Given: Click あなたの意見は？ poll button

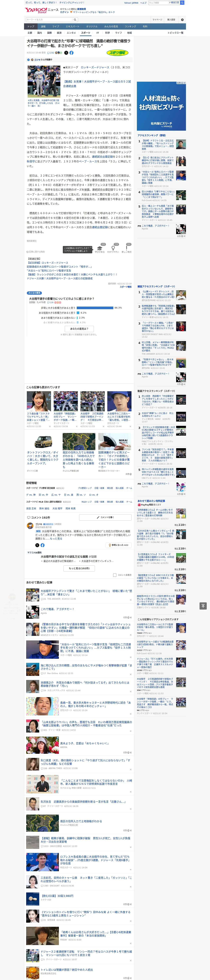Looking at the screenshot, I should coord(79,329).
